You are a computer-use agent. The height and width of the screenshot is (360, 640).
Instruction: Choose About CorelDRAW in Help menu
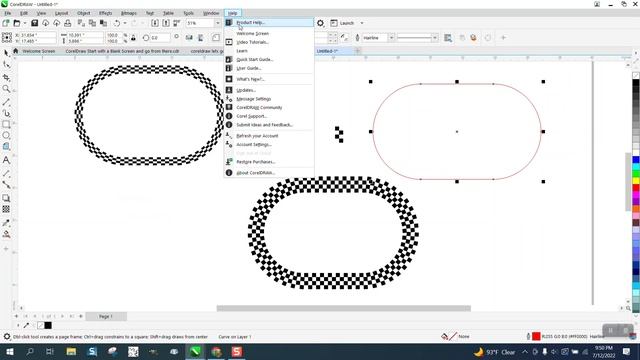tap(269, 173)
